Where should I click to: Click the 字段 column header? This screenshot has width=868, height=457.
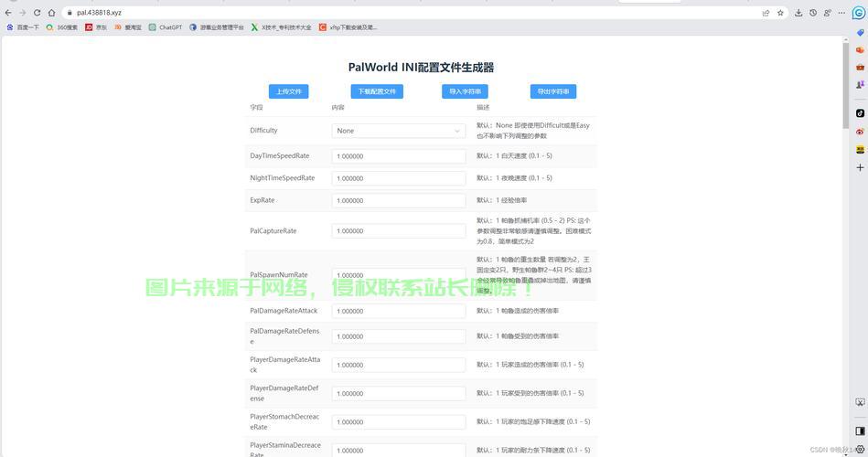click(256, 107)
